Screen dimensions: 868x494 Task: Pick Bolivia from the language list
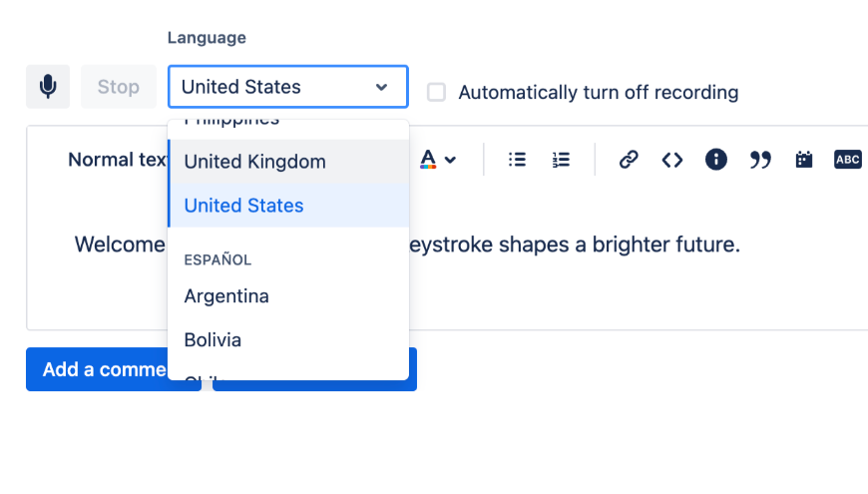pos(214,340)
